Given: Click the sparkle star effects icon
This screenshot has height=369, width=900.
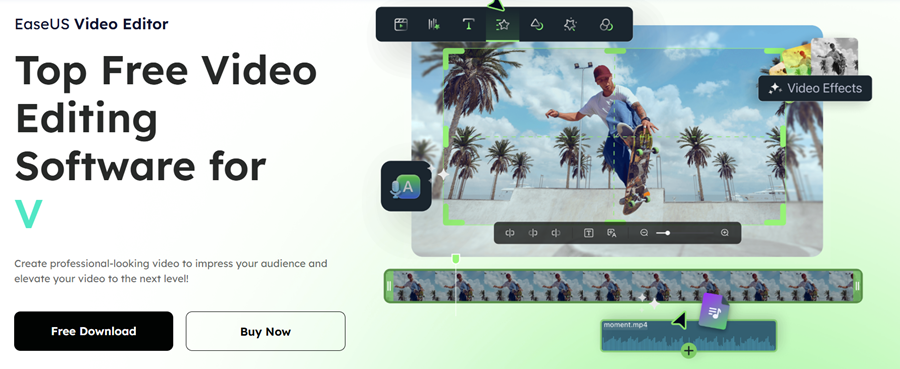Looking at the screenshot, I should coord(570,25).
